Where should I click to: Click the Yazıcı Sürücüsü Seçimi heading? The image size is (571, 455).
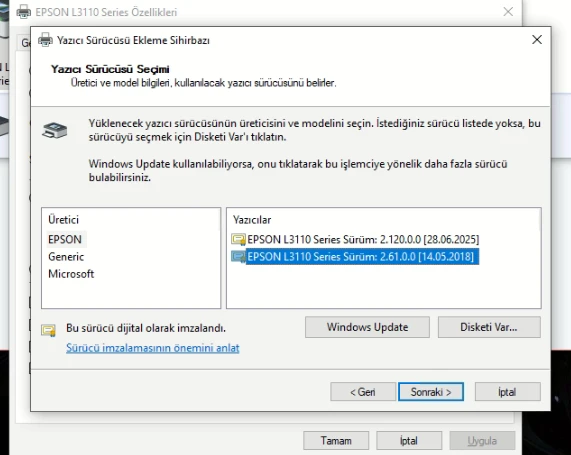click(x=110, y=69)
